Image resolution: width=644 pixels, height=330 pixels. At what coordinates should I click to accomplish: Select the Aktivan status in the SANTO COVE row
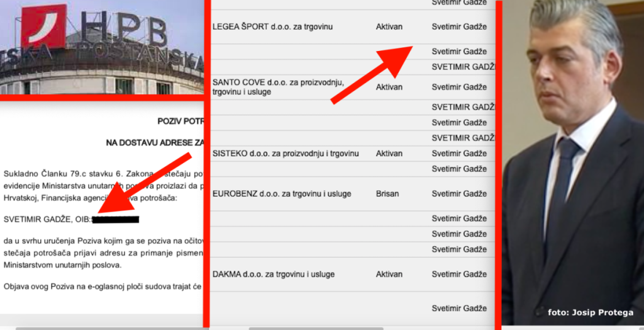[x=389, y=88]
